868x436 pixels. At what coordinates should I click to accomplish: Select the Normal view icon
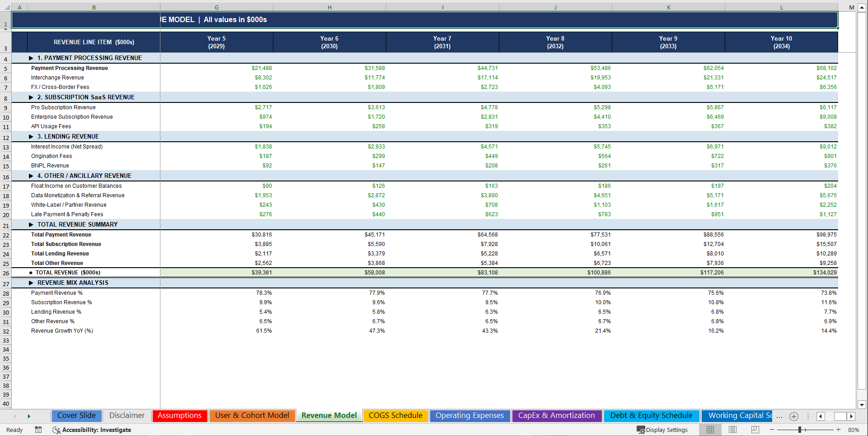pos(710,430)
